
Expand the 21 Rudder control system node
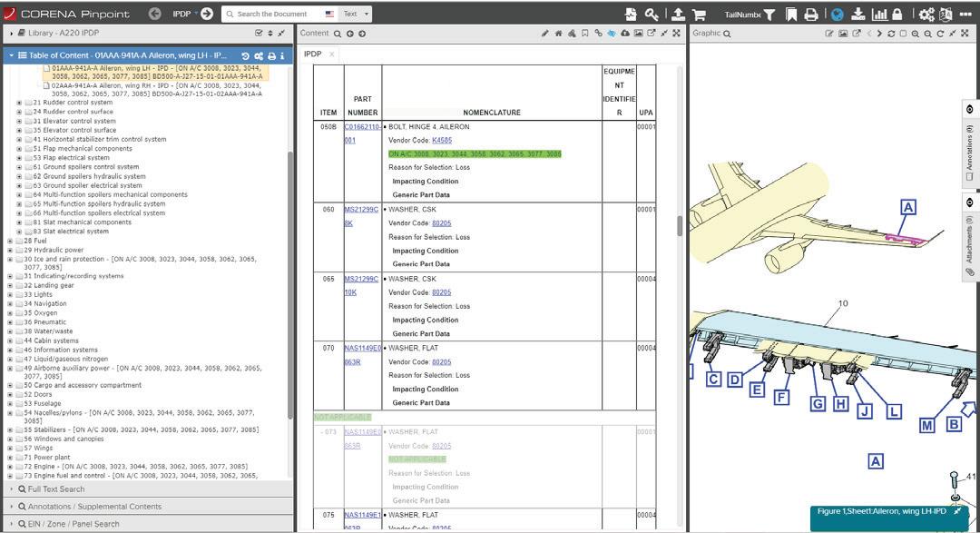click(19, 103)
